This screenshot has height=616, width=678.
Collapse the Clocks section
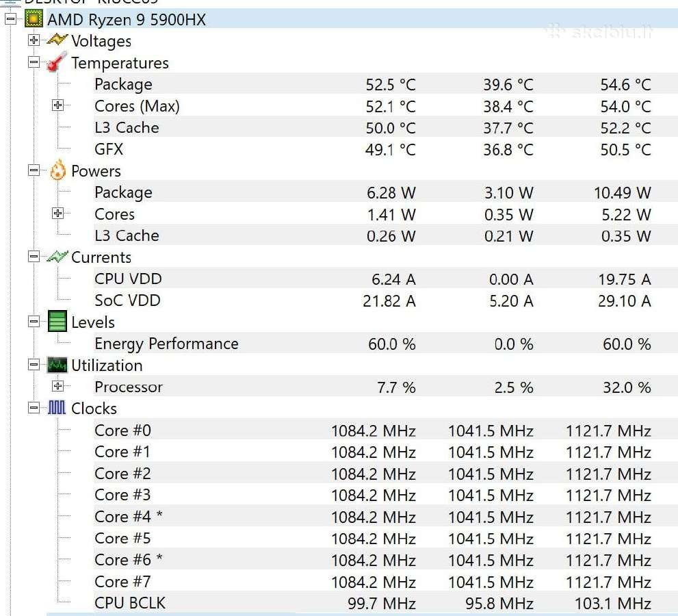tap(34, 408)
